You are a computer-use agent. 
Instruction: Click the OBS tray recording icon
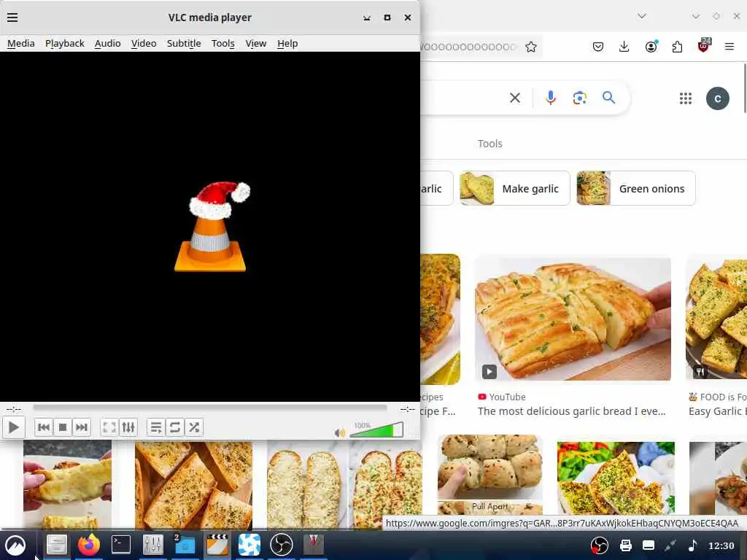click(600, 545)
